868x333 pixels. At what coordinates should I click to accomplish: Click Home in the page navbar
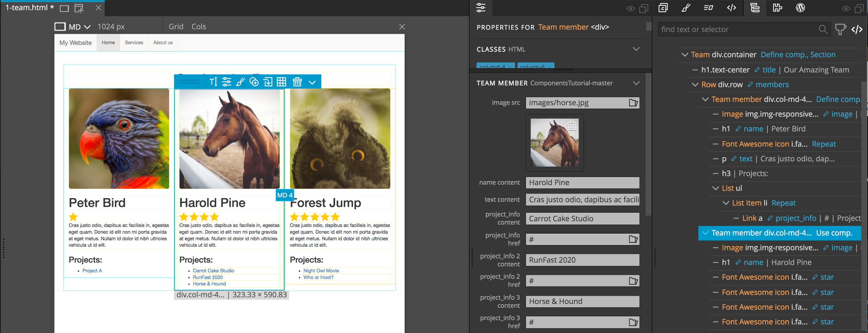(x=108, y=43)
